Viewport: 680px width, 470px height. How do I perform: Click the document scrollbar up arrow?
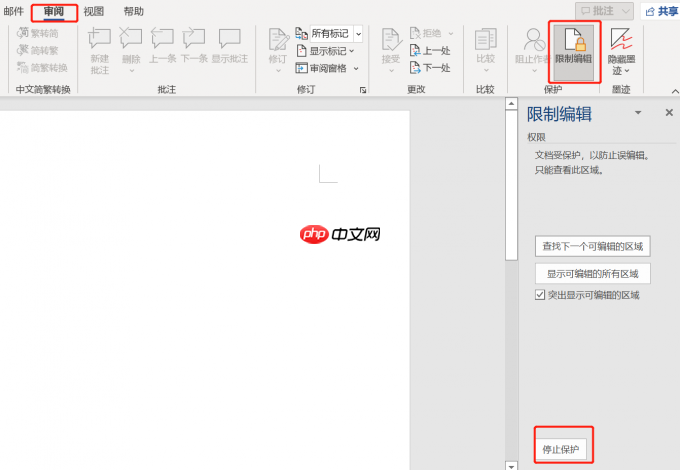click(x=511, y=104)
